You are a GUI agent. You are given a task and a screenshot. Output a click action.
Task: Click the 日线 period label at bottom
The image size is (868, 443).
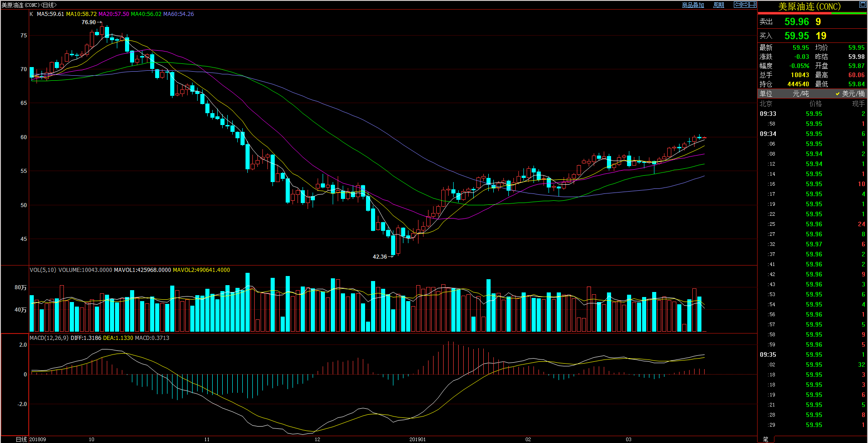(21, 439)
